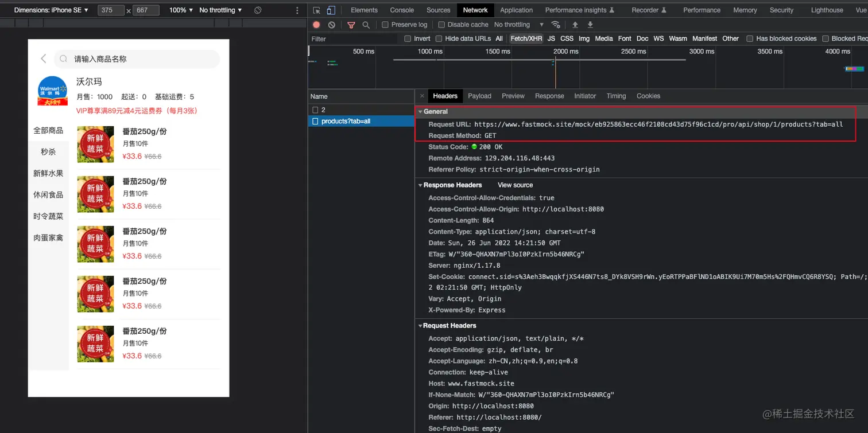
Task: View the request Timing tab
Action: pos(616,96)
